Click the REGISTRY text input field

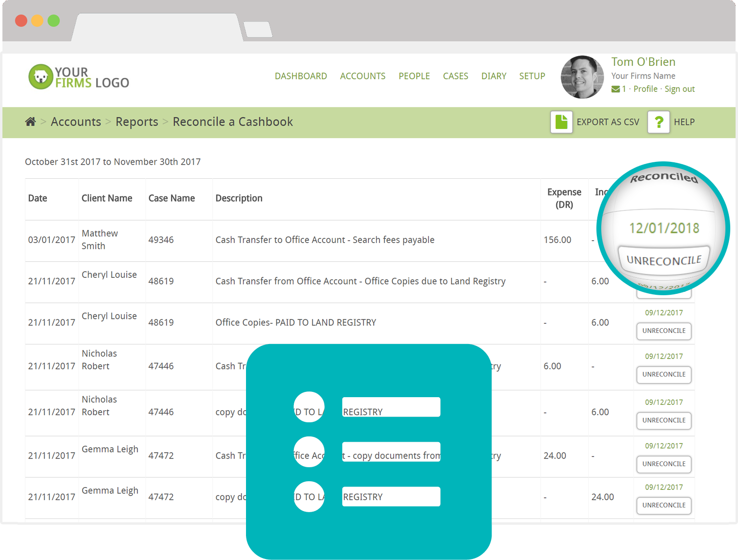pos(391,407)
